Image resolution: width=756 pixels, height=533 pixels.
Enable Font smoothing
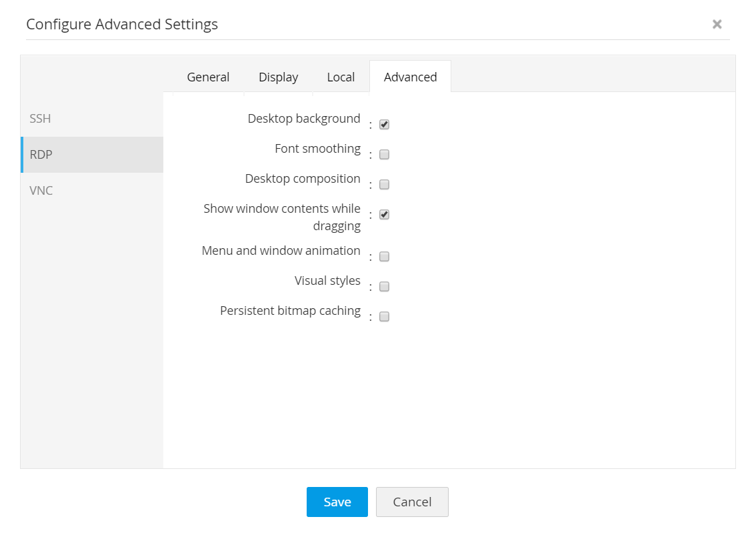pos(384,154)
